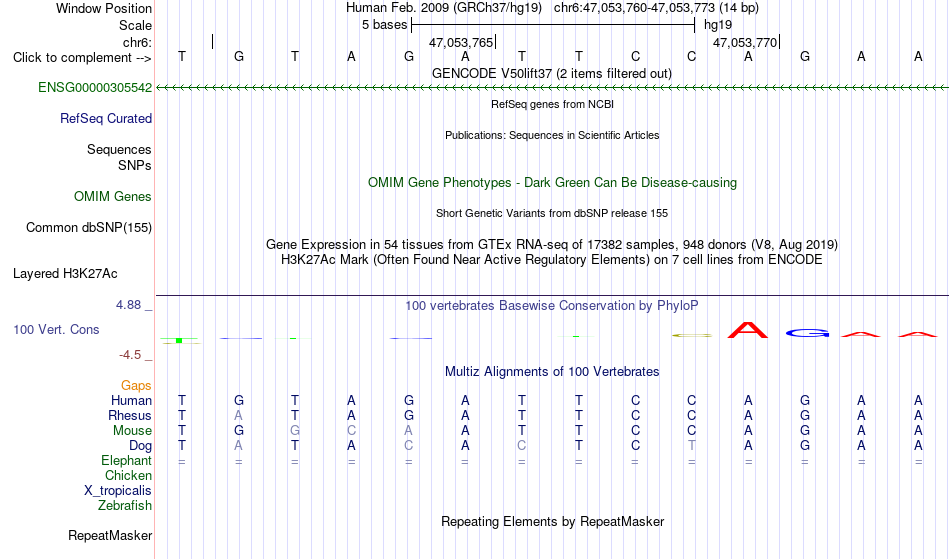
Task: Select the Elephant species row label
Action: click(127, 460)
